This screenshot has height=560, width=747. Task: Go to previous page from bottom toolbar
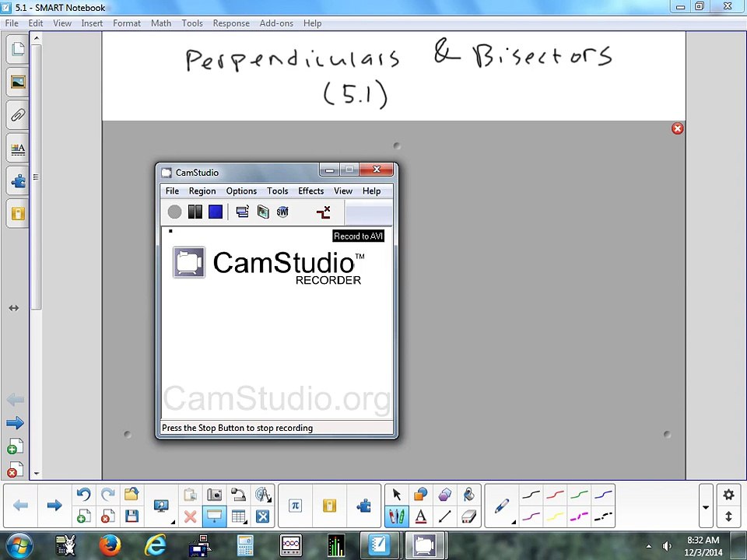(20, 506)
